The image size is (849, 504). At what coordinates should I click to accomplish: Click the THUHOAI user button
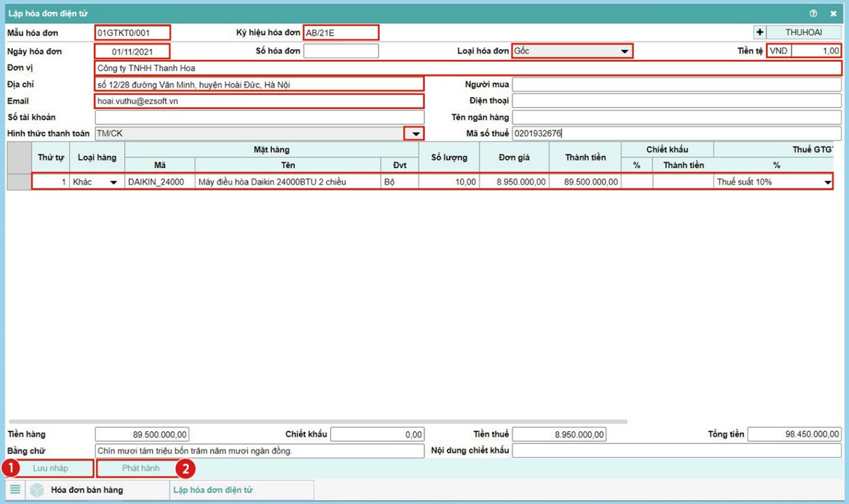pyautogui.click(x=803, y=32)
